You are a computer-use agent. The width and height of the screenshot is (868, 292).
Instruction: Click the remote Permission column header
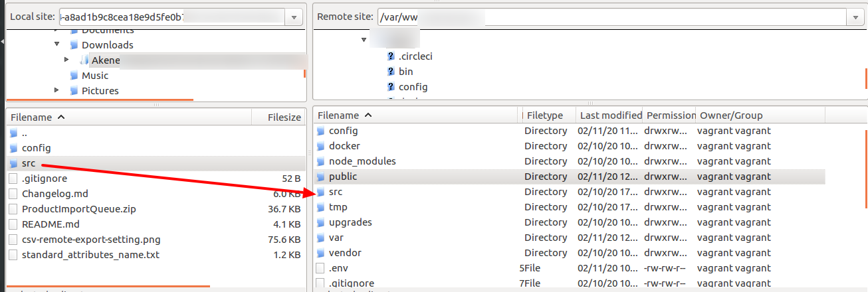pos(670,115)
